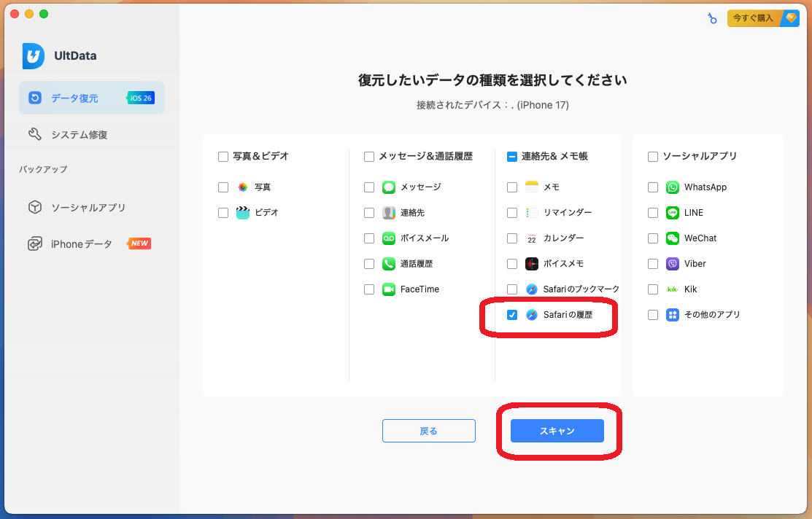Click the 写真 flower icon
This screenshot has width=812, height=519.
pos(243,187)
